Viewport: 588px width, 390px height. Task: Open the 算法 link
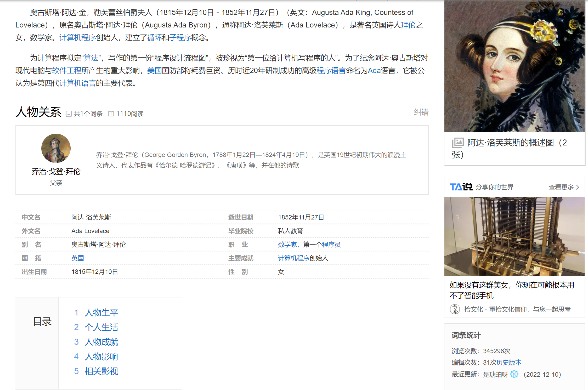tap(91, 58)
